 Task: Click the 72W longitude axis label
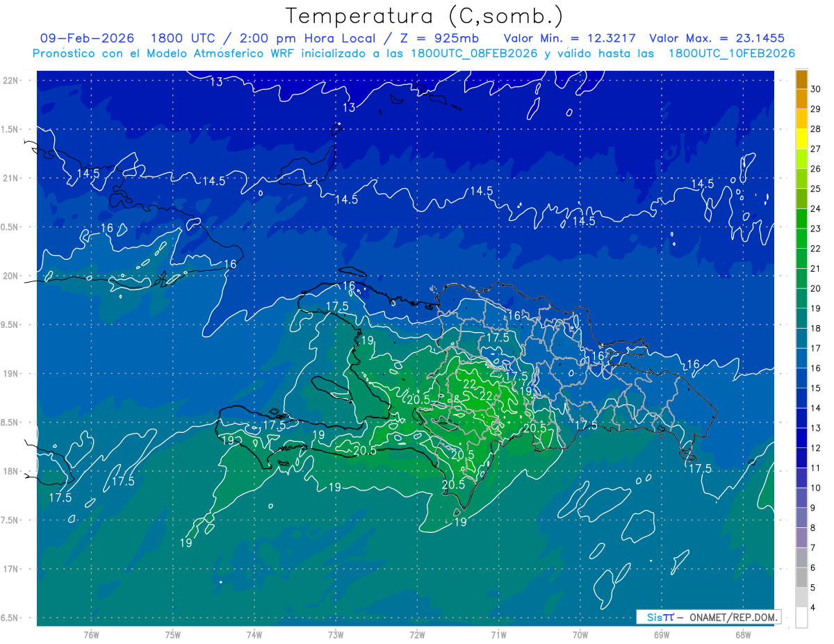point(417,635)
